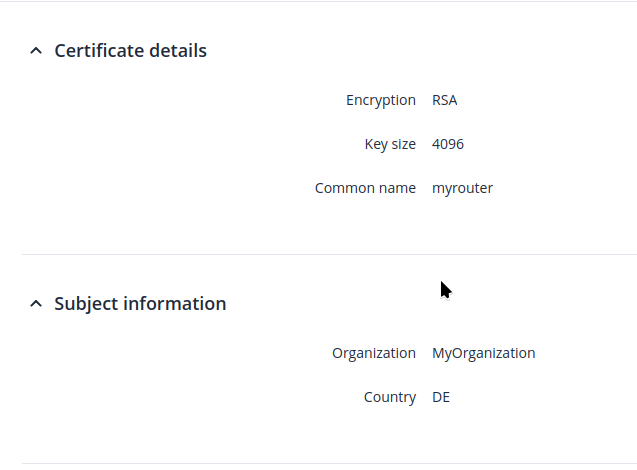The image size is (637, 470).
Task: Click the Subject information heading
Action: click(x=140, y=303)
